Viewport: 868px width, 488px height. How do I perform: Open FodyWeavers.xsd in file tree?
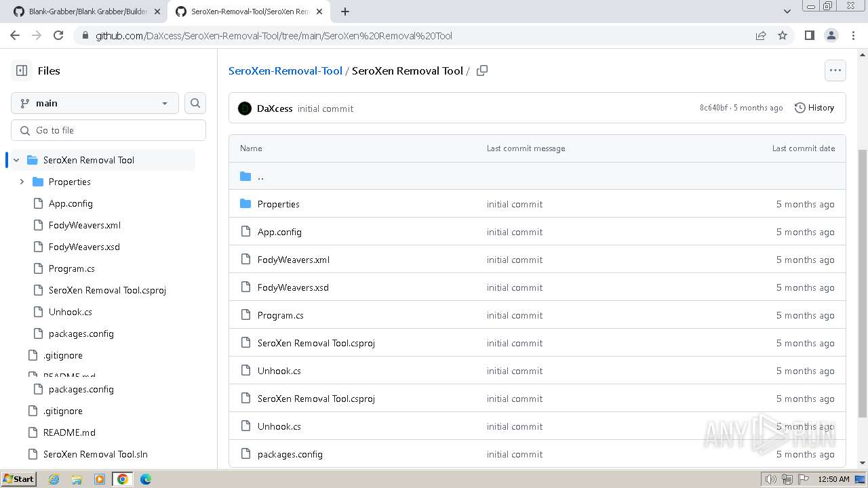84,247
